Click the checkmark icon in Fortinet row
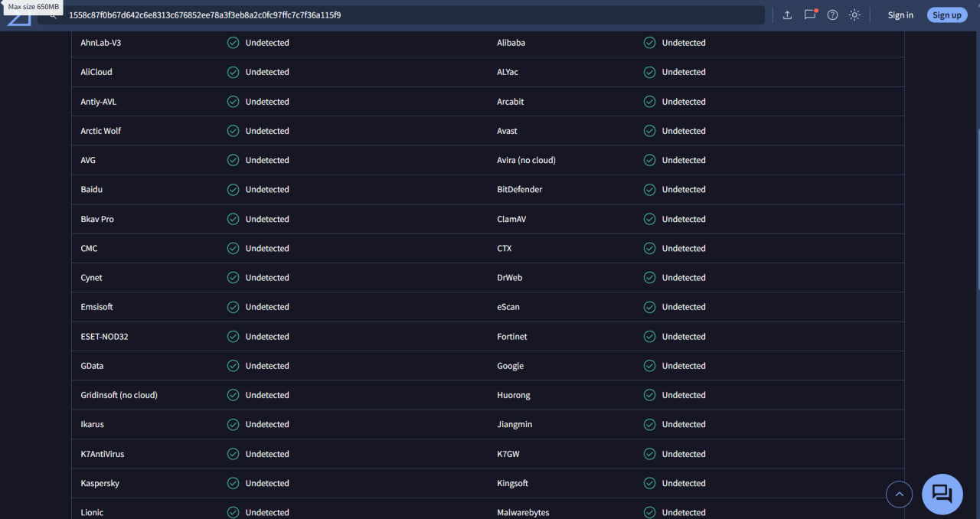This screenshot has height=519, width=980. coord(649,336)
